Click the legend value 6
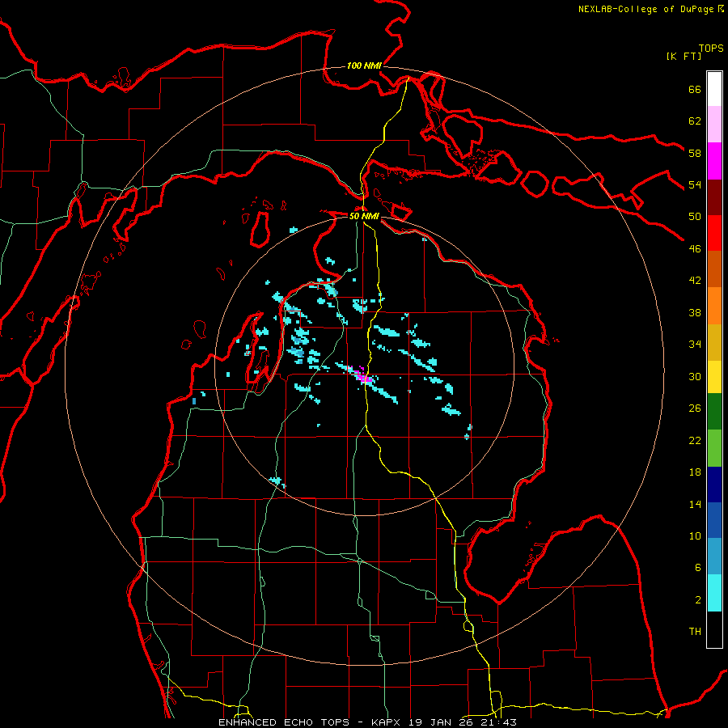This screenshot has width=728, height=728. (698, 568)
